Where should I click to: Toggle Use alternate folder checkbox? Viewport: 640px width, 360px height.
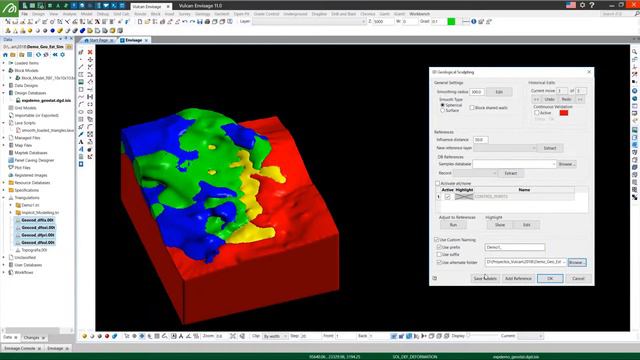point(439,262)
